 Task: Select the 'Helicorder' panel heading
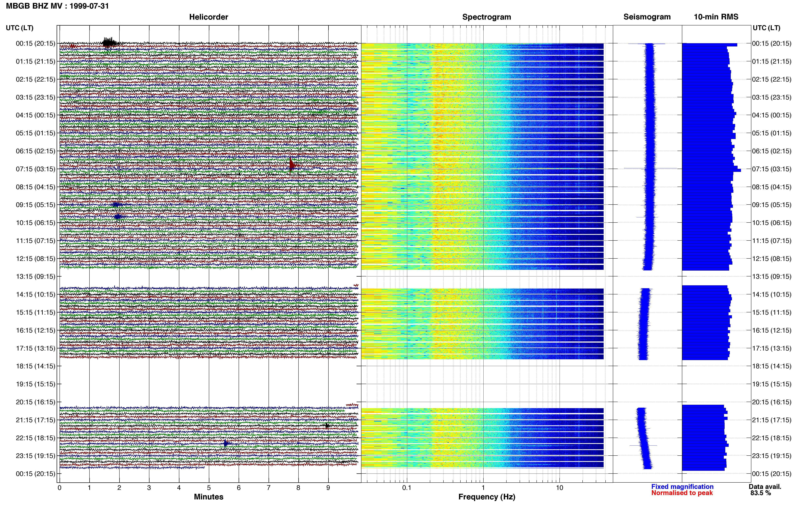coord(209,17)
